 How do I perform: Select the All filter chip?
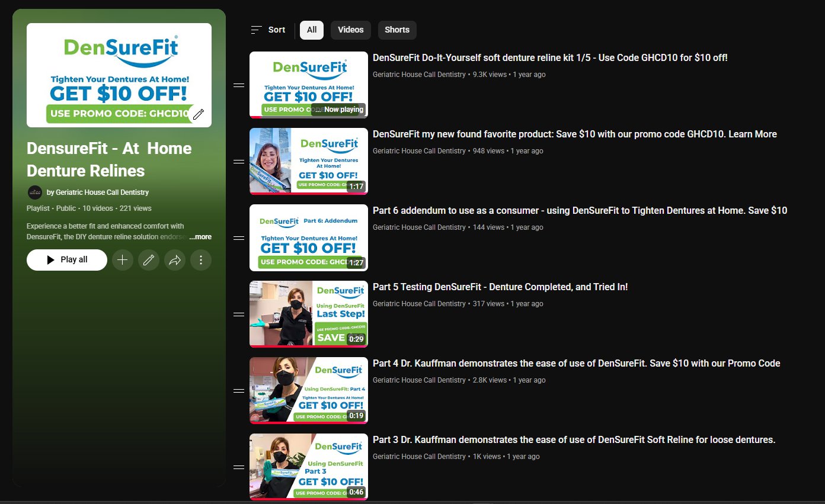[312, 30]
